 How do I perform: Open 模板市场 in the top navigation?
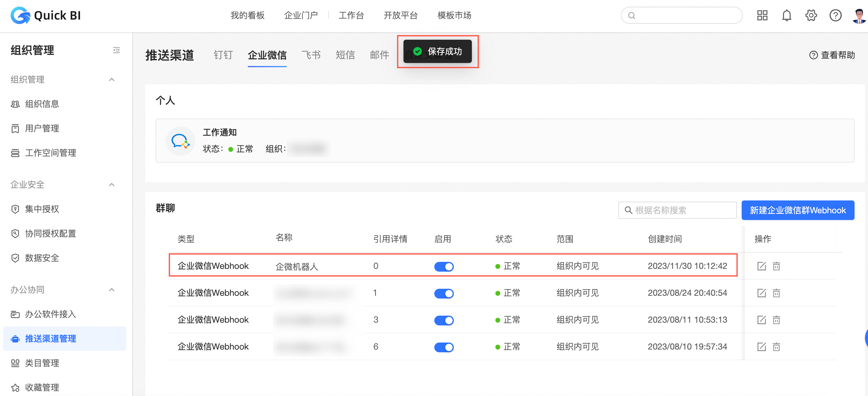(454, 16)
